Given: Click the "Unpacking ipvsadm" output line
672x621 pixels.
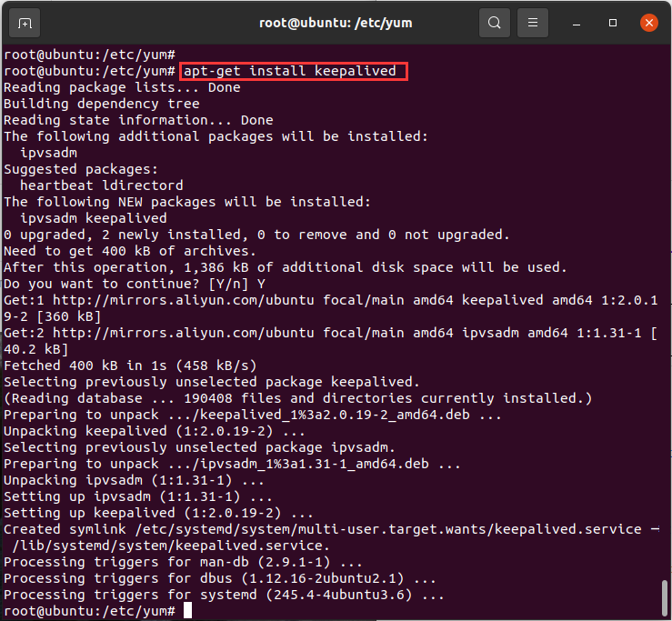Looking at the screenshot, I should tap(134, 480).
